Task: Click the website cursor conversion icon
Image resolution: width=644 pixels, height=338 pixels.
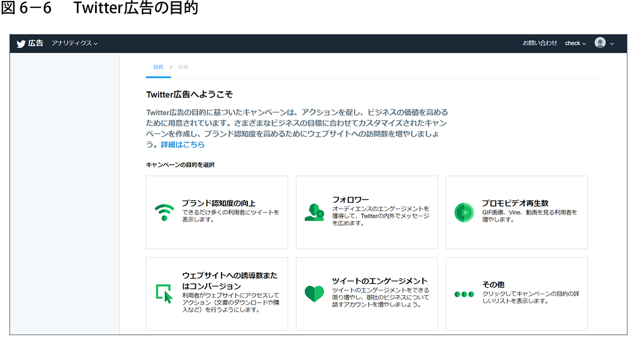Action: (164, 294)
